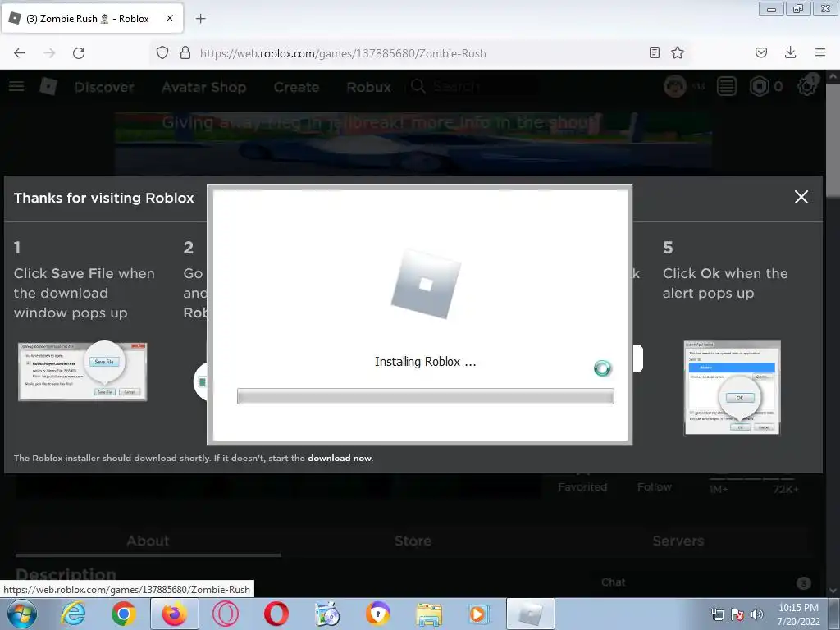The width and height of the screenshot is (840, 630).
Task: Click the Roblox search box
Action: 472,86
